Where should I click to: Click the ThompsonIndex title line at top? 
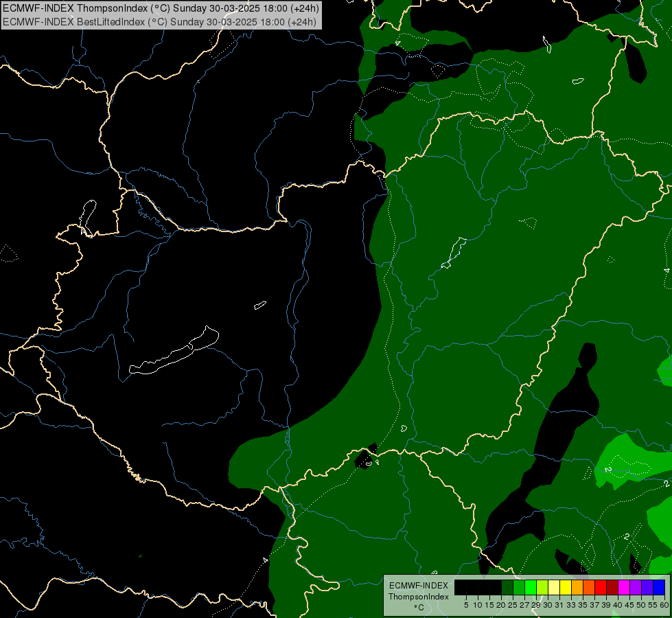click(161, 8)
